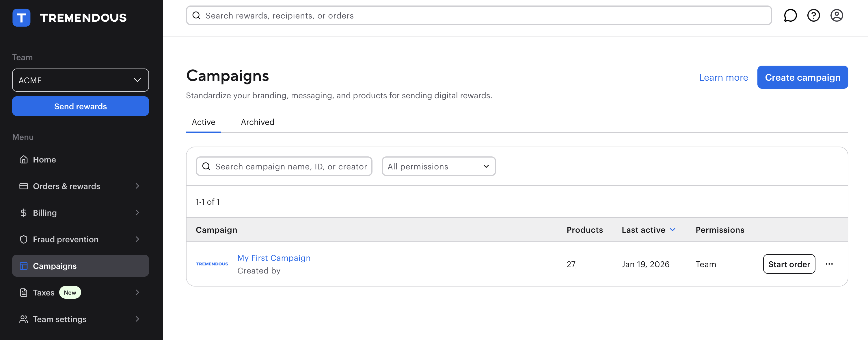Sort by the Last active column arrow
The image size is (868, 340).
point(673,230)
